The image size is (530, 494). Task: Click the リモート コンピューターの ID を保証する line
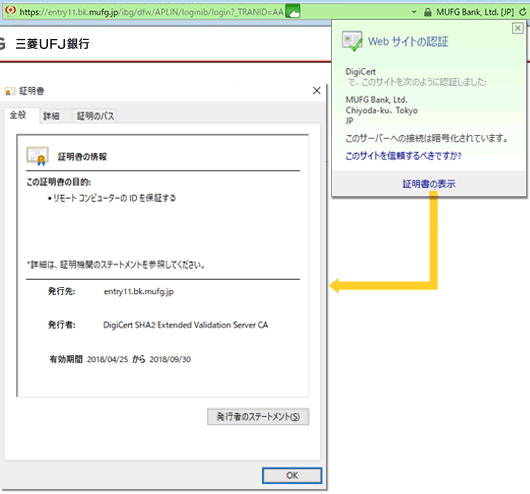114,198
